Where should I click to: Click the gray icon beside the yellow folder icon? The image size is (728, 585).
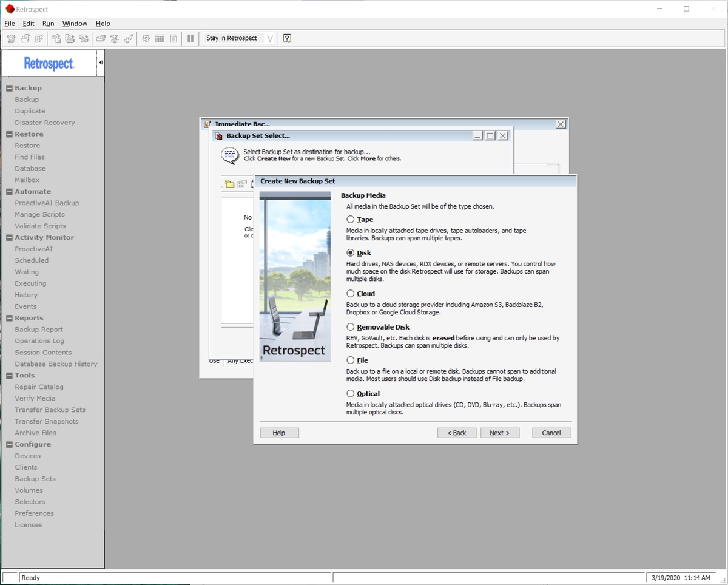243,184
